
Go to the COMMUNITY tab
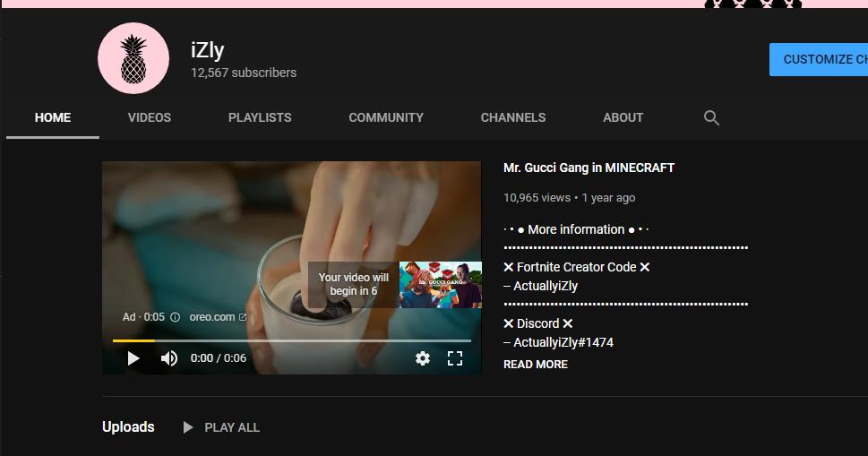pyautogui.click(x=386, y=117)
